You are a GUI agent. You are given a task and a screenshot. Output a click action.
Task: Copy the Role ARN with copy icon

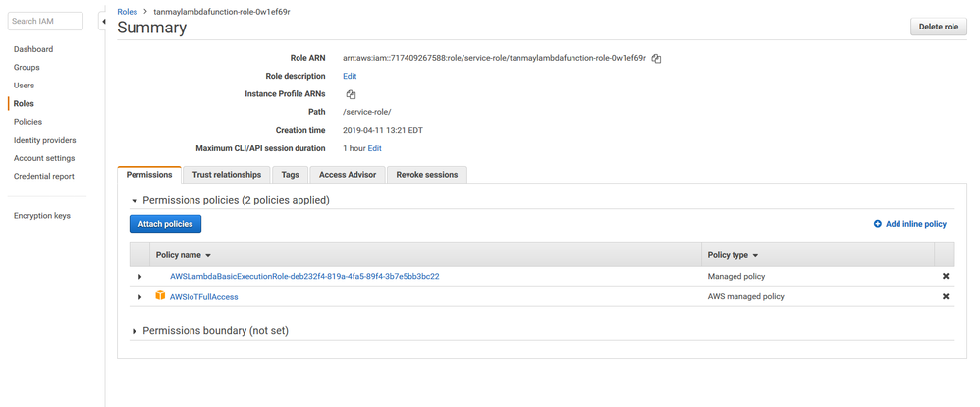click(x=656, y=58)
